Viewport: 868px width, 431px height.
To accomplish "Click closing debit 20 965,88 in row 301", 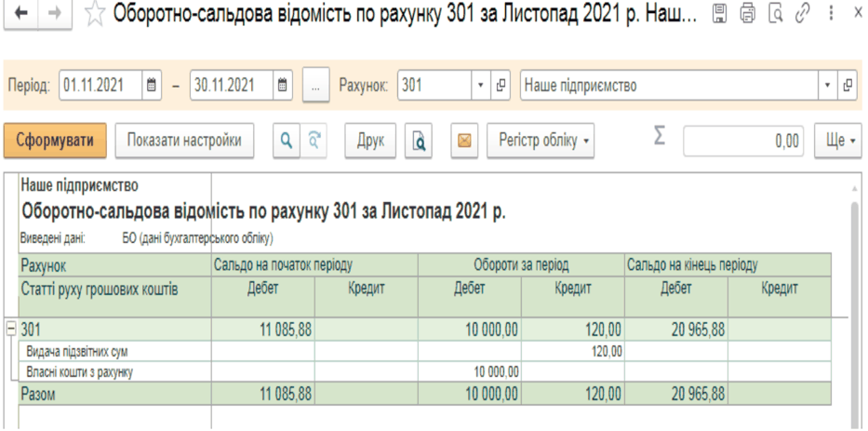I will 698,330.
